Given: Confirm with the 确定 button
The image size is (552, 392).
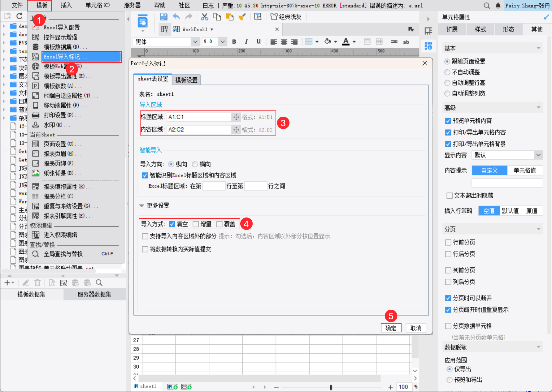Looking at the screenshot, I should pos(391,328).
